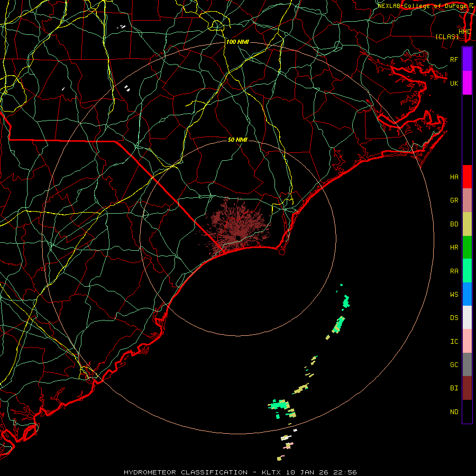Screen dimensions: 476x476
Task: Click the ND legend label
Action: pos(454,412)
